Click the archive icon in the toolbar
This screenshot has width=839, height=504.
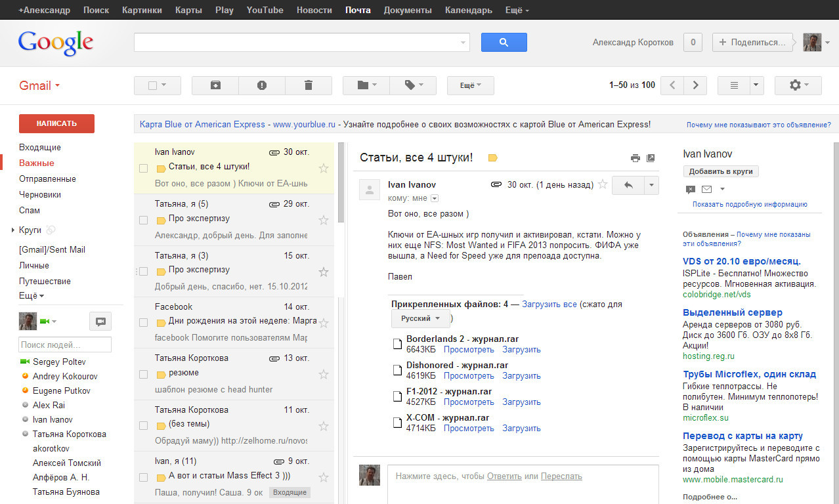pos(215,85)
